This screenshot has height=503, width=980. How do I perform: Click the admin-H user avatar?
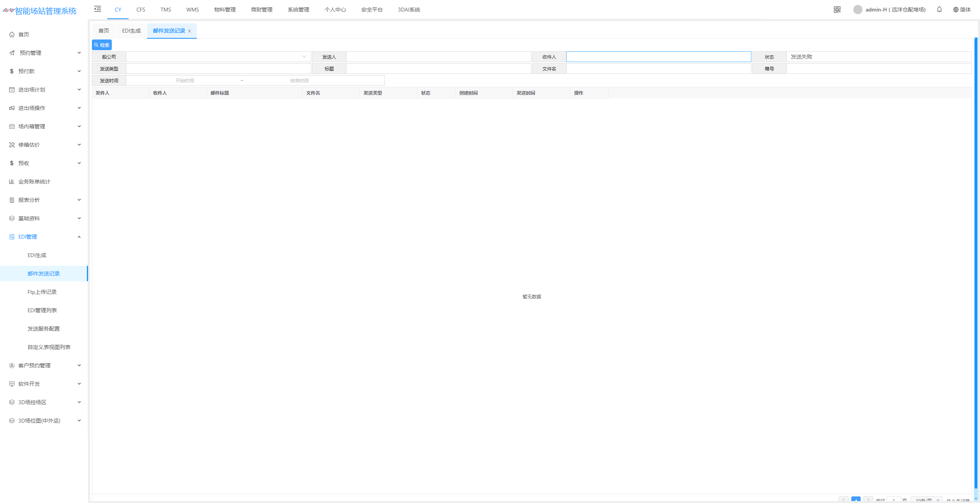[857, 10]
